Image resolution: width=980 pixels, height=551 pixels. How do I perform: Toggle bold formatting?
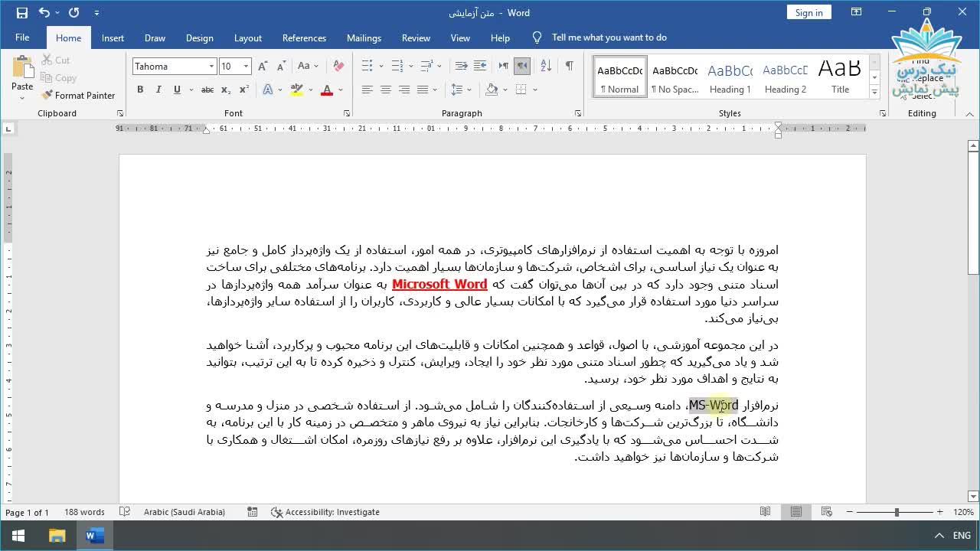(140, 90)
